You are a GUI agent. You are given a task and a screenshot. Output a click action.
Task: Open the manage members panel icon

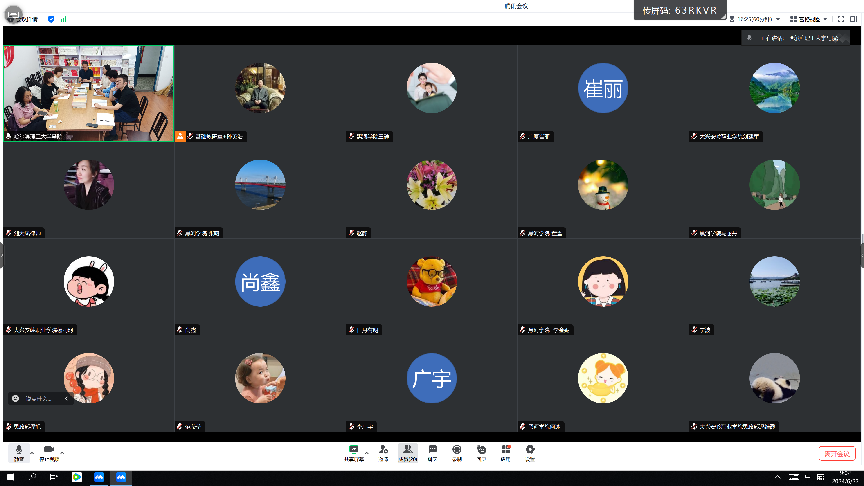[x=408, y=451]
